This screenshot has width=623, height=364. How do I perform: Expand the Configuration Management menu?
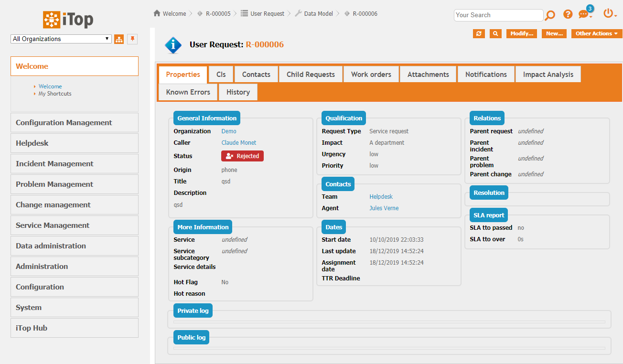[x=74, y=123]
